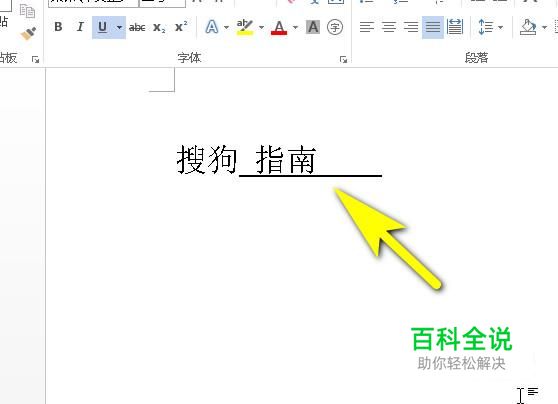
Task: Apply the red font color
Action: 279,27
